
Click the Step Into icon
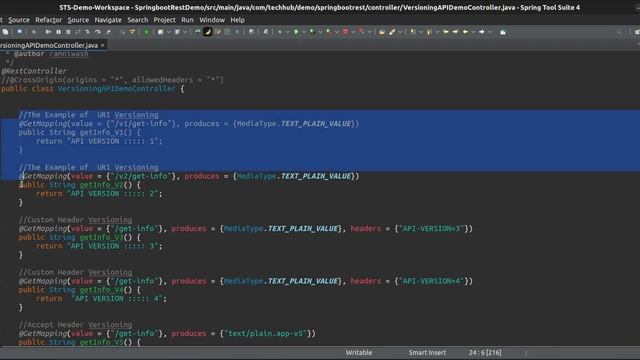(x=87, y=32)
